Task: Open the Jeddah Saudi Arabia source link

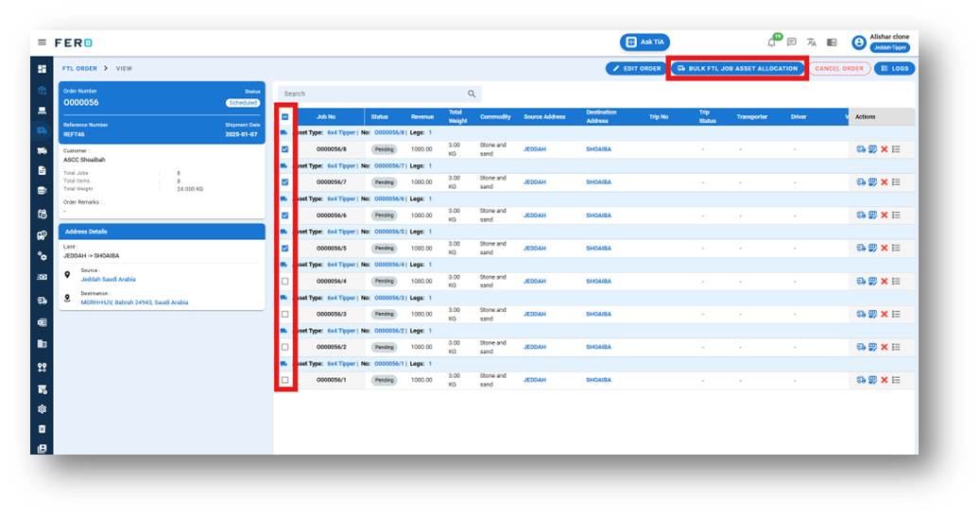Action: pos(108,279)
